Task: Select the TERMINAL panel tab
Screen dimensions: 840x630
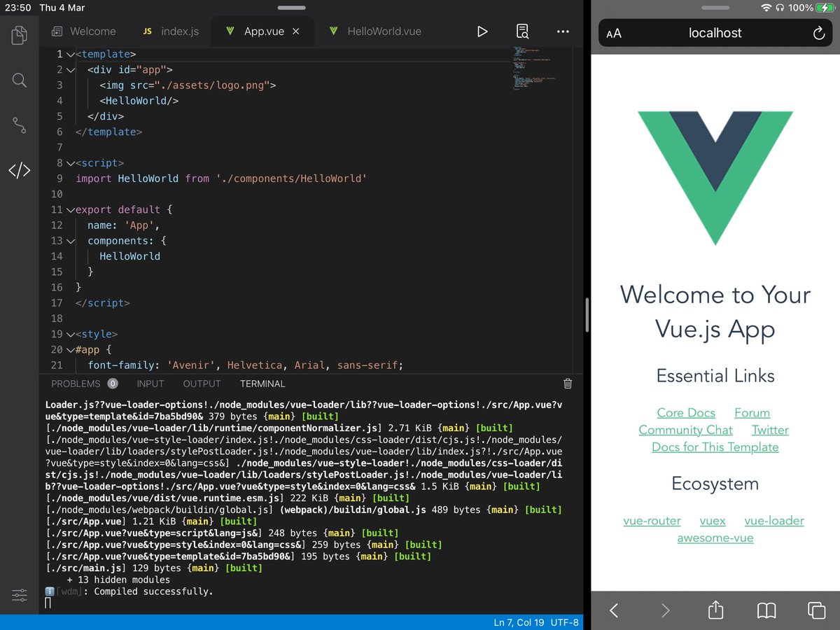Action: click(x=262, y=384)
